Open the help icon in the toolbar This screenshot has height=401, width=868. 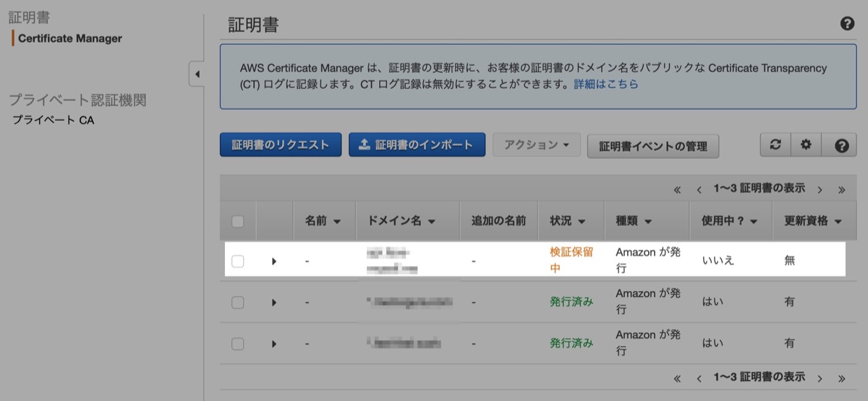841,145
